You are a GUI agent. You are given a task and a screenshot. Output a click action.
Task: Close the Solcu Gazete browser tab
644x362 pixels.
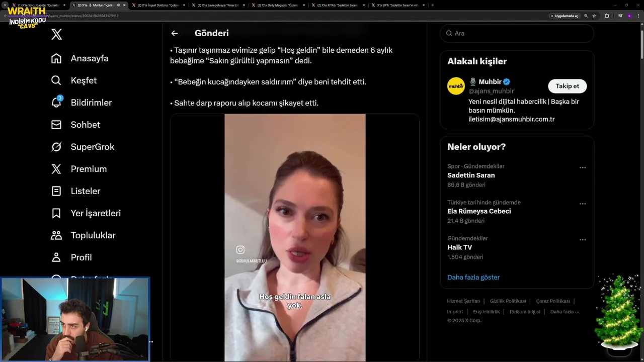coord(64,5)
